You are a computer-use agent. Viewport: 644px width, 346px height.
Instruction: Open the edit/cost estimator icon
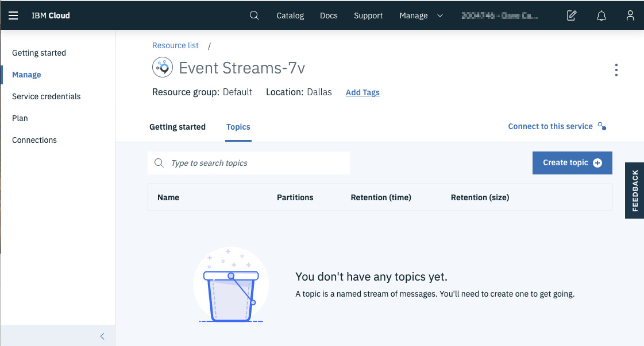tap(572, 15)
